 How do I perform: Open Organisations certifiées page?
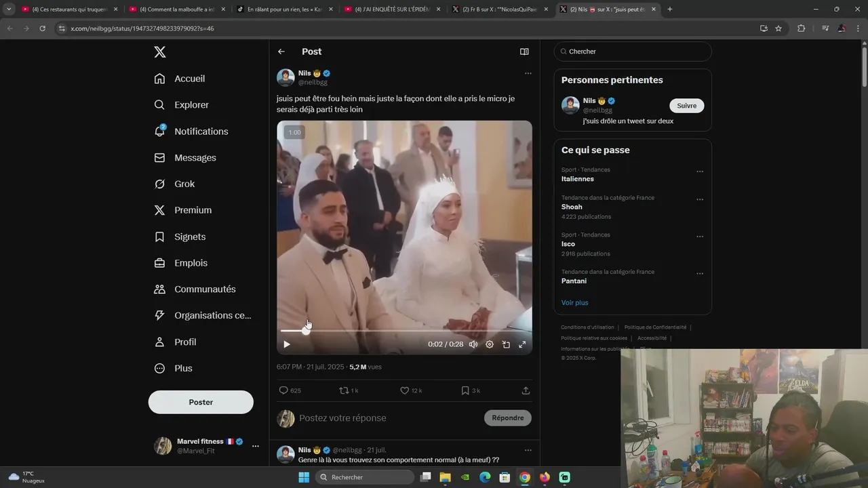coord(203,315)
